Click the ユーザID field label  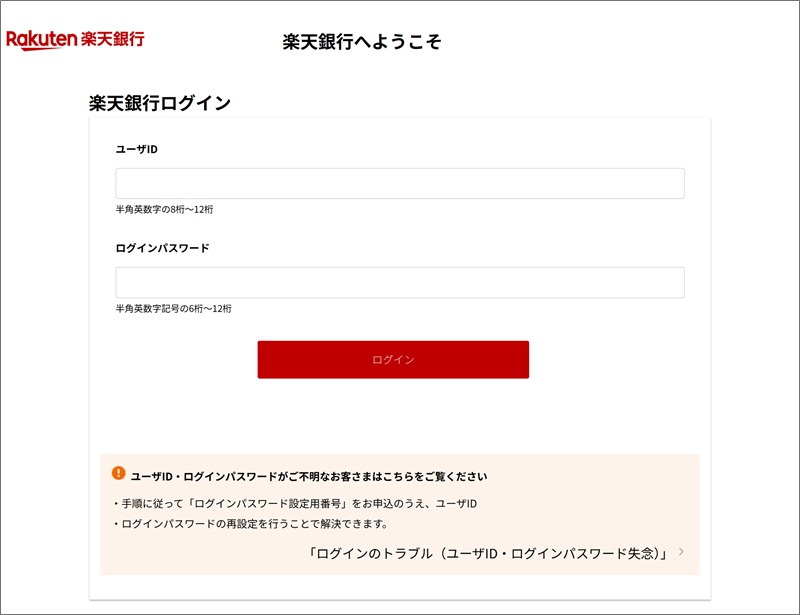click(x=137, y=150)
